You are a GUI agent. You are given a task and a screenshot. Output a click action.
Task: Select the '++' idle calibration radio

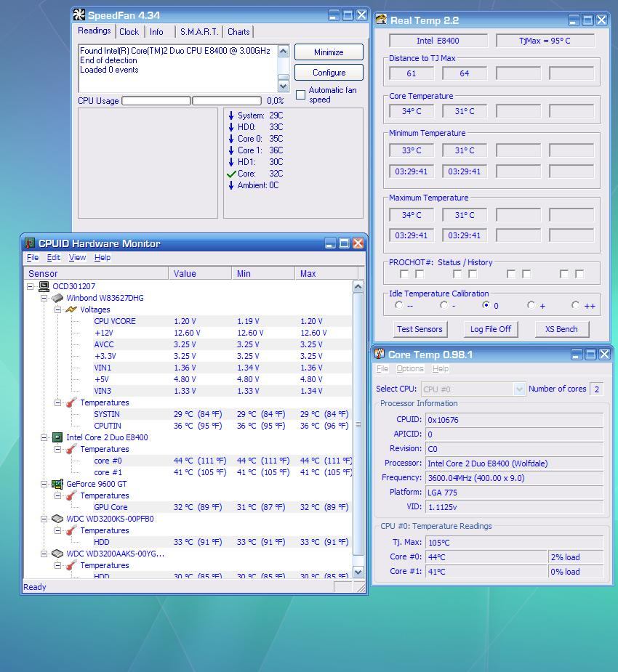pos(576,305)
